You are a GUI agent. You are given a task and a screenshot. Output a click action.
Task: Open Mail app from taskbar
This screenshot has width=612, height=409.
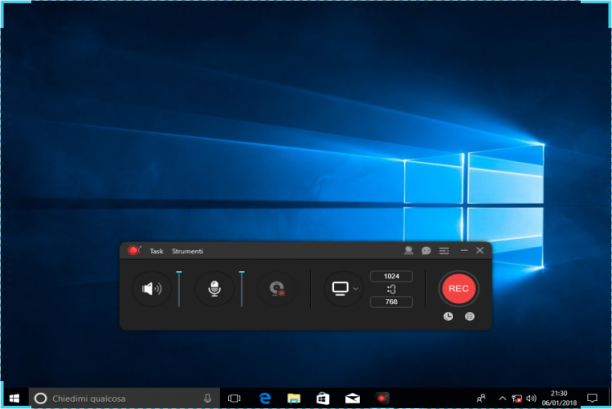tap(352, 398)
